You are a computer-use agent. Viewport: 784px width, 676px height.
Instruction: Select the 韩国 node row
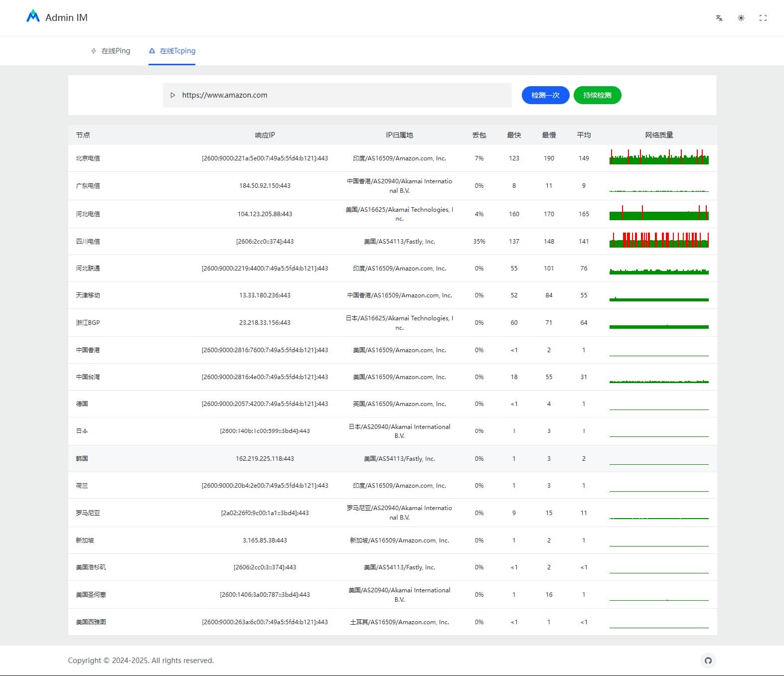(82, 458)
